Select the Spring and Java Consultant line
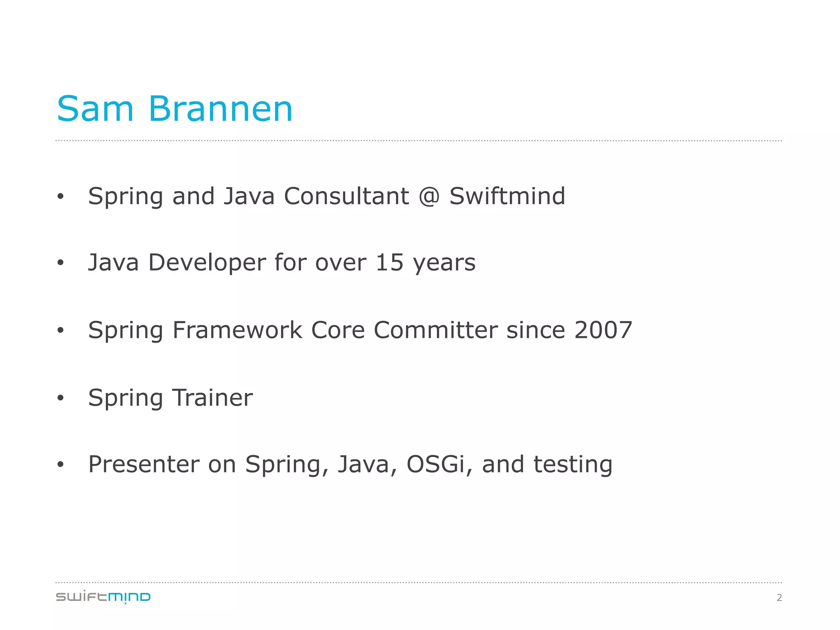Screen dimensions: 840x630 point(326,196)
